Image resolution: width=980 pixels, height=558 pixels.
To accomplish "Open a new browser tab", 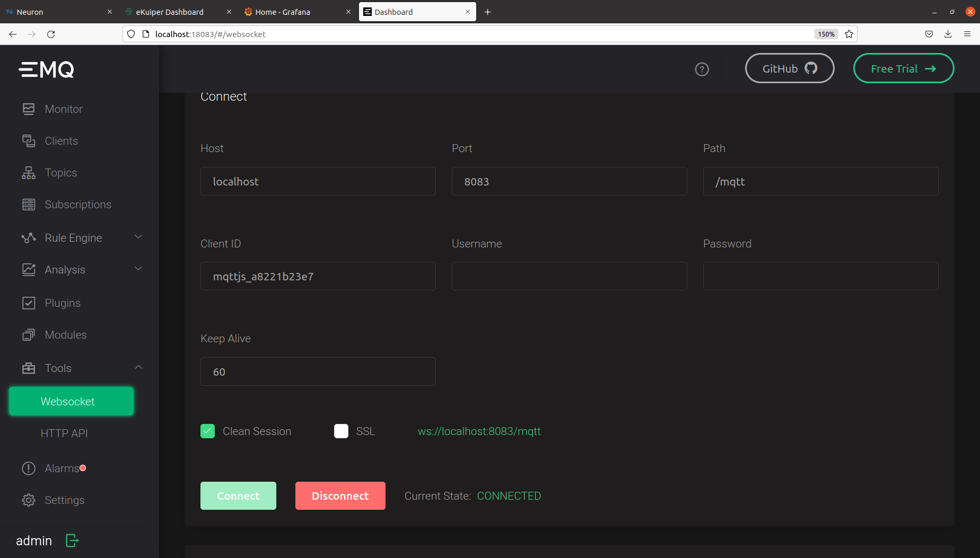I will (x=488, y=12).
